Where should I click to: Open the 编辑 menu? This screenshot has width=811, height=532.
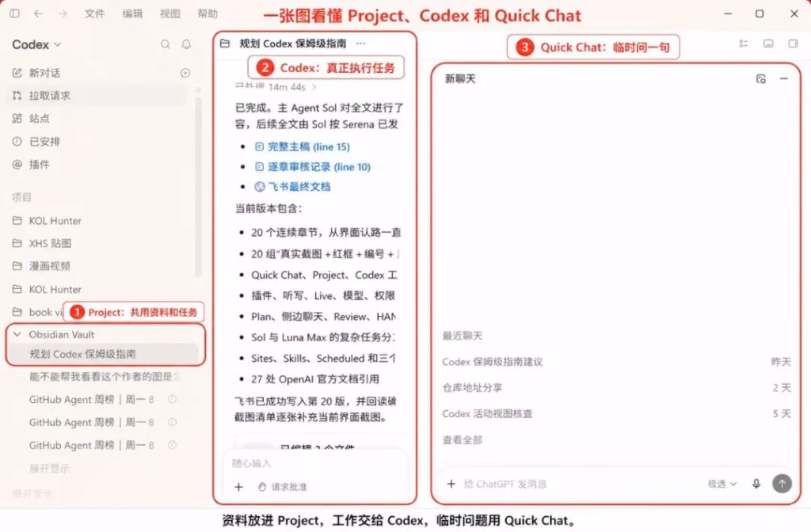click(132, 13)
